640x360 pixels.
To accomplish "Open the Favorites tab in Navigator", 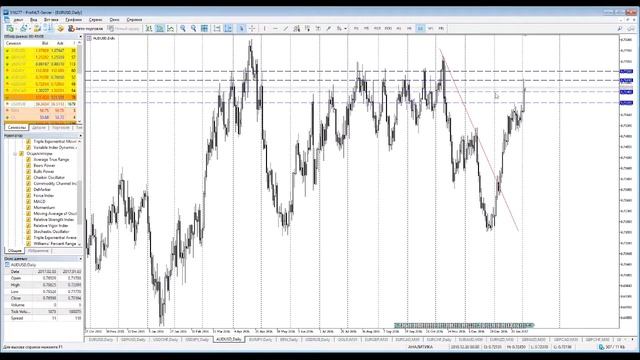I will [x=38, y=251].
